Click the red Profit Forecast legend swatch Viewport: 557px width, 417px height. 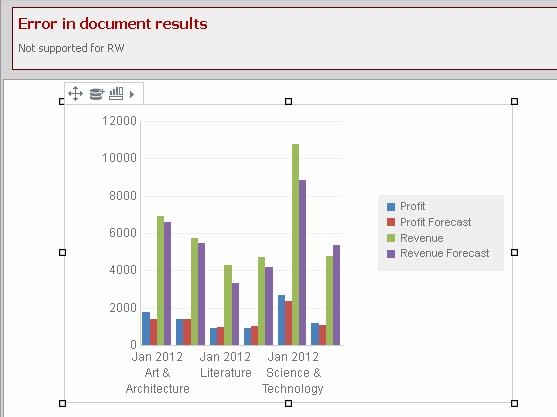[x=391, y=222]
